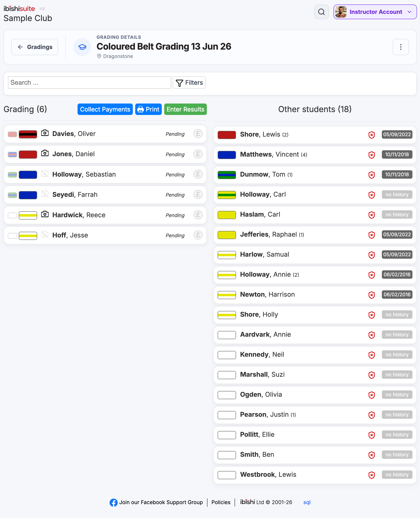Click Enter Results button
The image size is (420, 518).
[x=185, y=109]
